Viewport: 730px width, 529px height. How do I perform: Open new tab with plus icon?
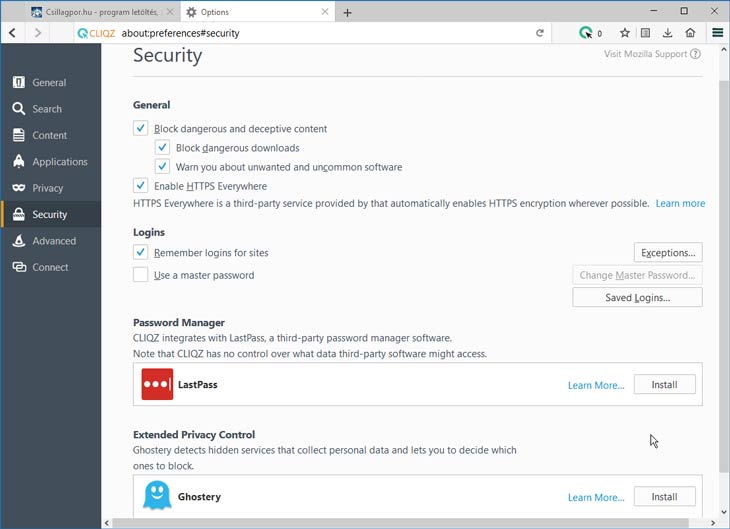pyautogui.click(x=347, y=13)
